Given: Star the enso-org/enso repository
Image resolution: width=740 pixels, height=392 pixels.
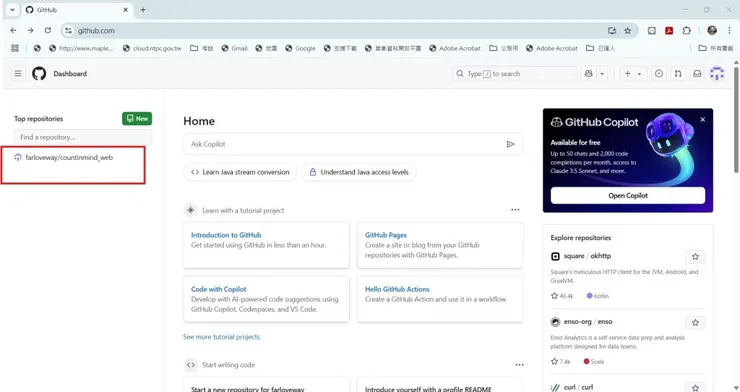Looking at the screenshot, I should click(695, 323).
